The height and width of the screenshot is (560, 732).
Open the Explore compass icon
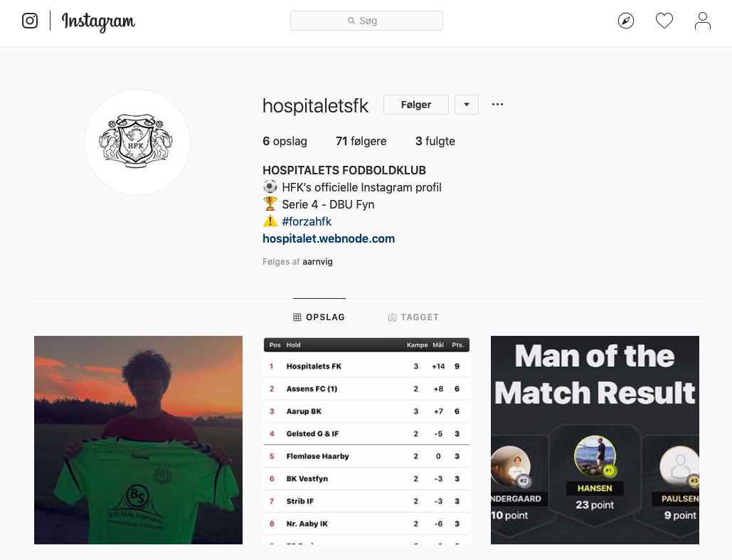[625, 21]
